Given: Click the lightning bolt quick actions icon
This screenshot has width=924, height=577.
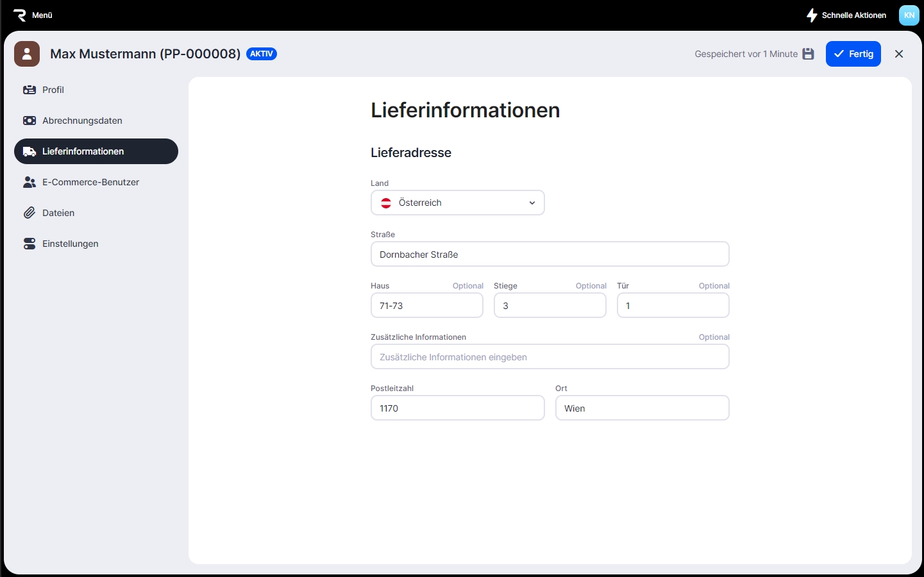Looking at the screenshot, I should (x=812, y=15).
